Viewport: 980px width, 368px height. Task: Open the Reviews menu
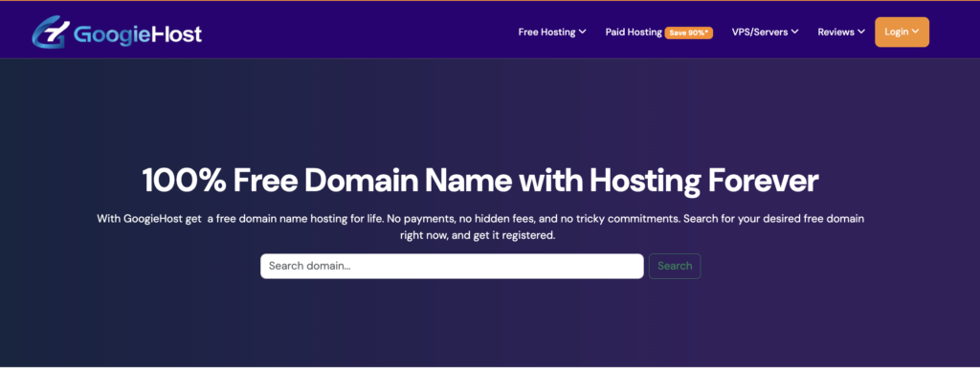tap(841, 32)
